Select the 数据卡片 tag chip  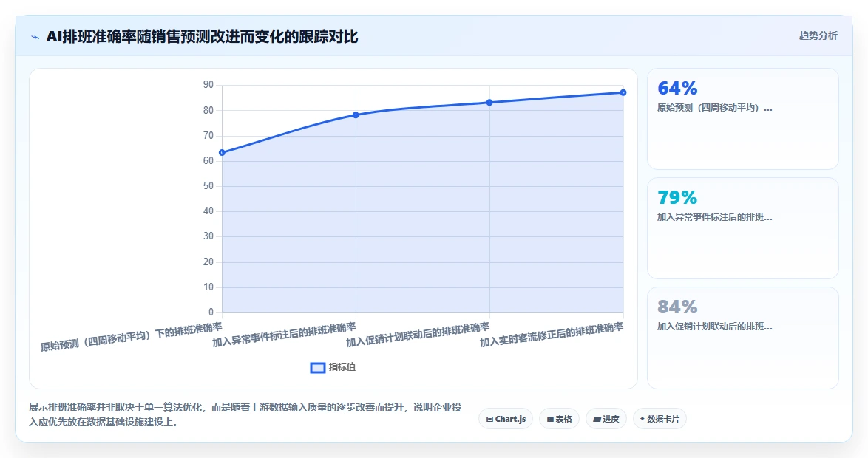[660, 419]
